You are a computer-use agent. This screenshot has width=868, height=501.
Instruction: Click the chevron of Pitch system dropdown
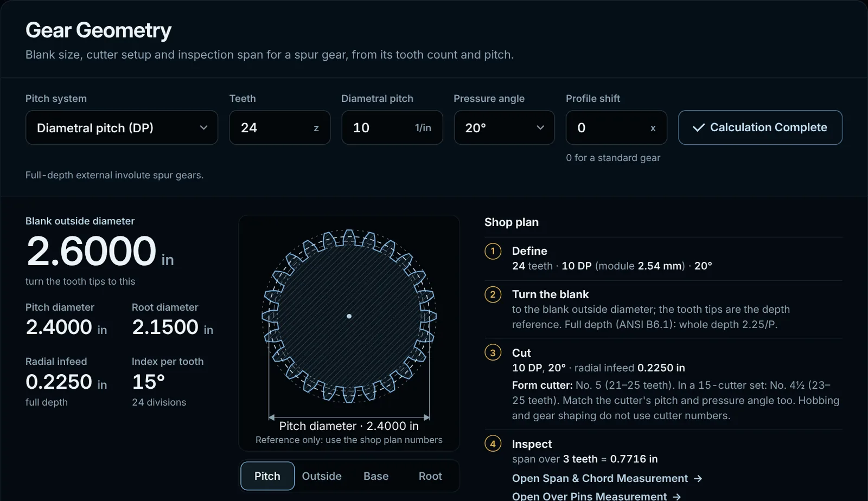click(x=203, y=127)
